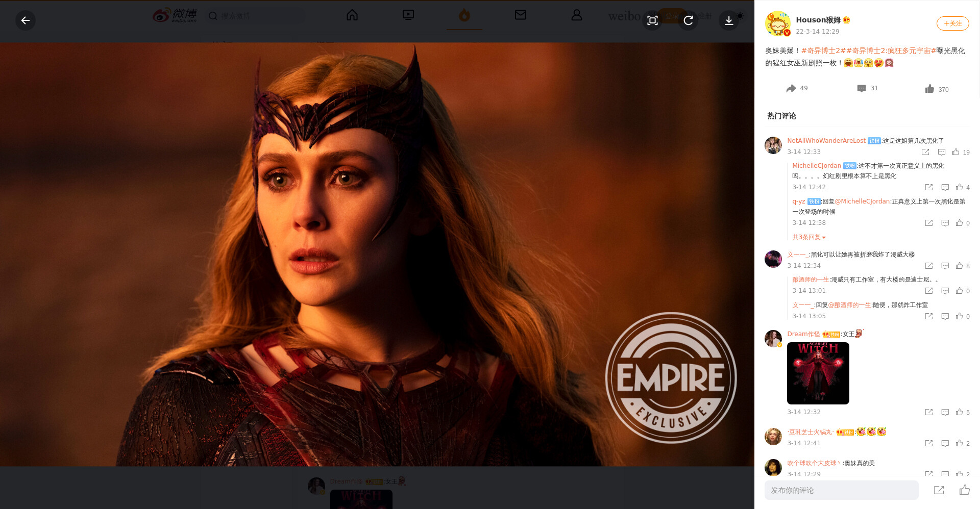
Task: Reply to Dream作怪 comment at 12:32
Action: point(945,412)
